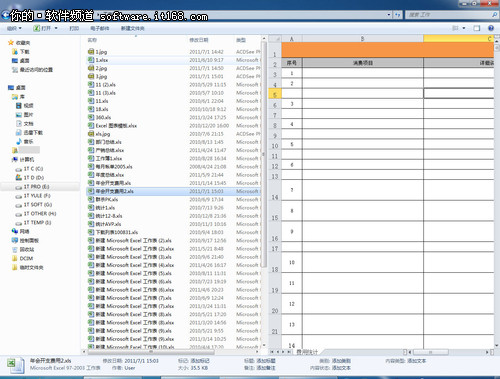This screenshot has height=379, width=500.
Task: Open drive 1T TEMP (I:)
Action: click(x=33, y=223)
